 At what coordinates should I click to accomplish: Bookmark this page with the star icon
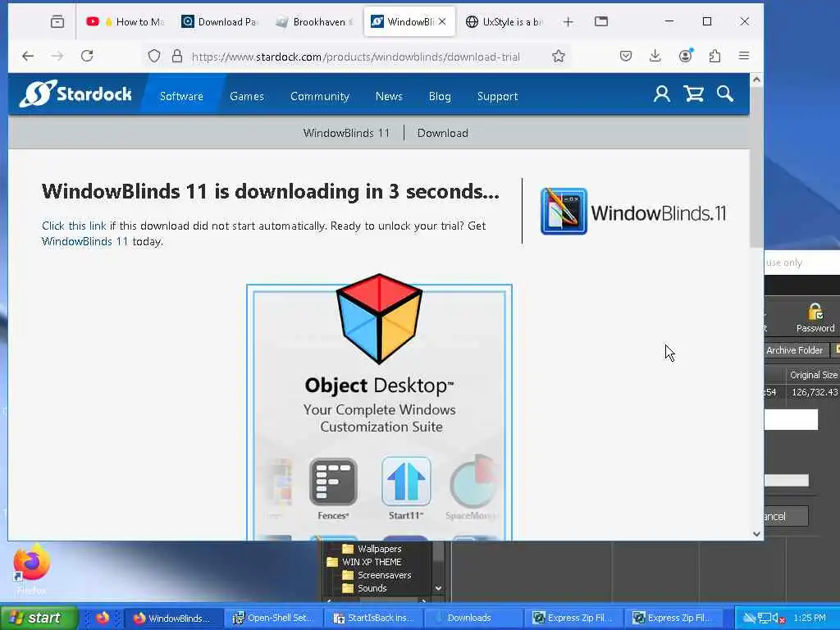tap(559, 57)
